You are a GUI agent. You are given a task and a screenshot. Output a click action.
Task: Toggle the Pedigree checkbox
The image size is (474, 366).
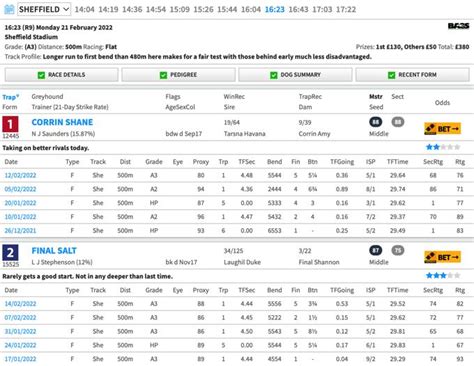tap(163, 75)
